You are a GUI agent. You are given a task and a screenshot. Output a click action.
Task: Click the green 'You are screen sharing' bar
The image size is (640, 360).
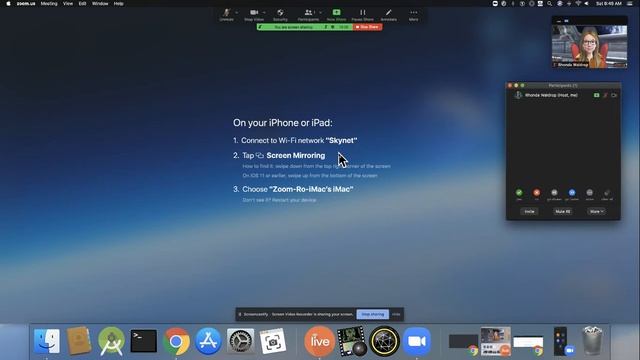304,27
